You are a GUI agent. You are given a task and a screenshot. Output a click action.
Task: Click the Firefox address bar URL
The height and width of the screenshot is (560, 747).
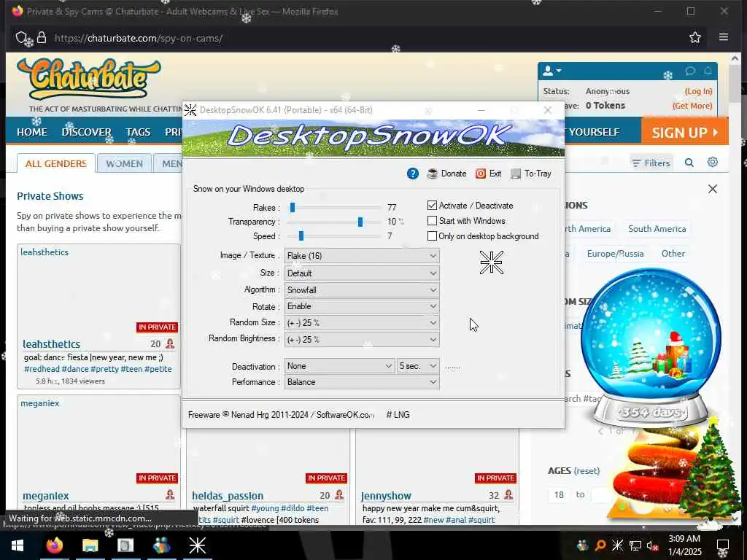point(138,38)
